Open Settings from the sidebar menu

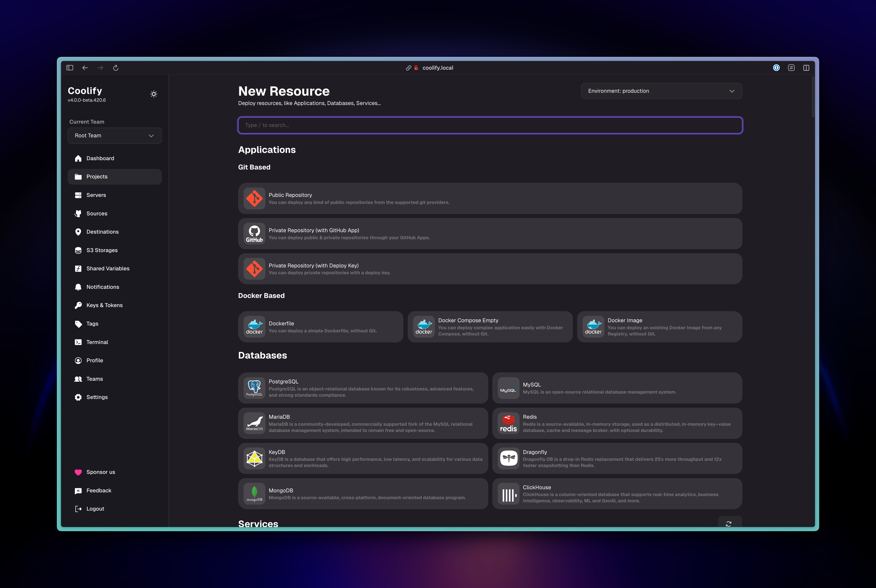97,397
